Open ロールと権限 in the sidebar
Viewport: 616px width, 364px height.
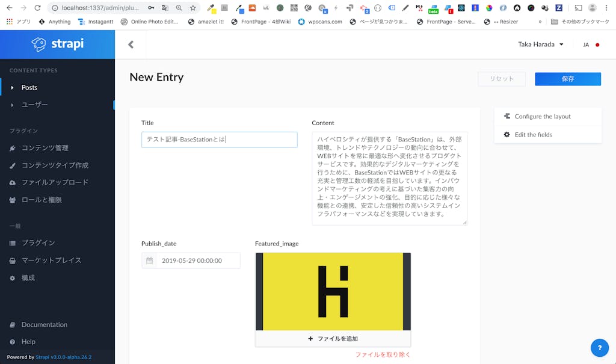click(x=42, y=200)
